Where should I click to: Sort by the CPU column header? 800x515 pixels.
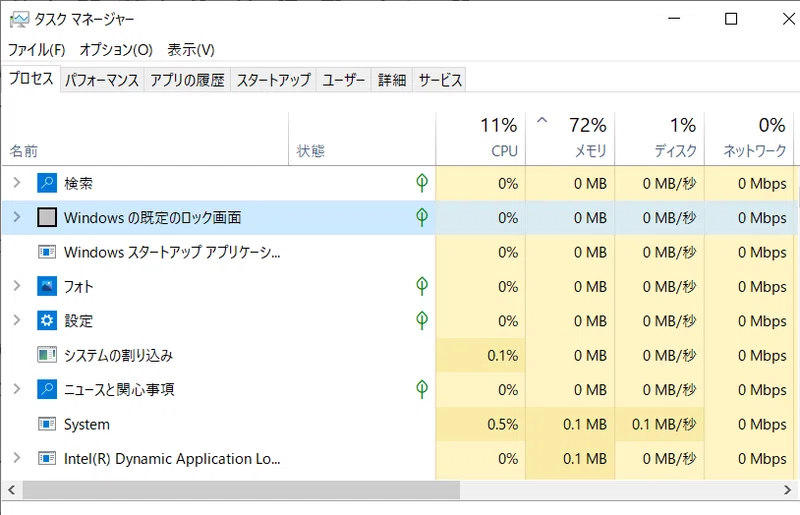(x=481, y=138)
